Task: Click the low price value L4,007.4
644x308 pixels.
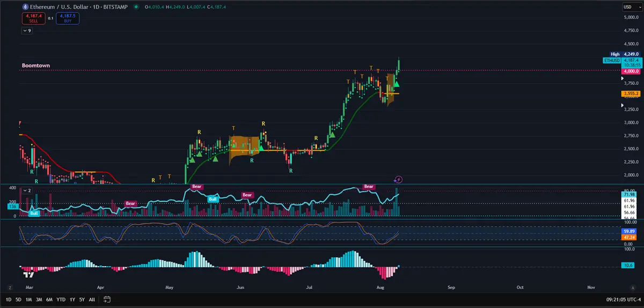Action: 196,7
